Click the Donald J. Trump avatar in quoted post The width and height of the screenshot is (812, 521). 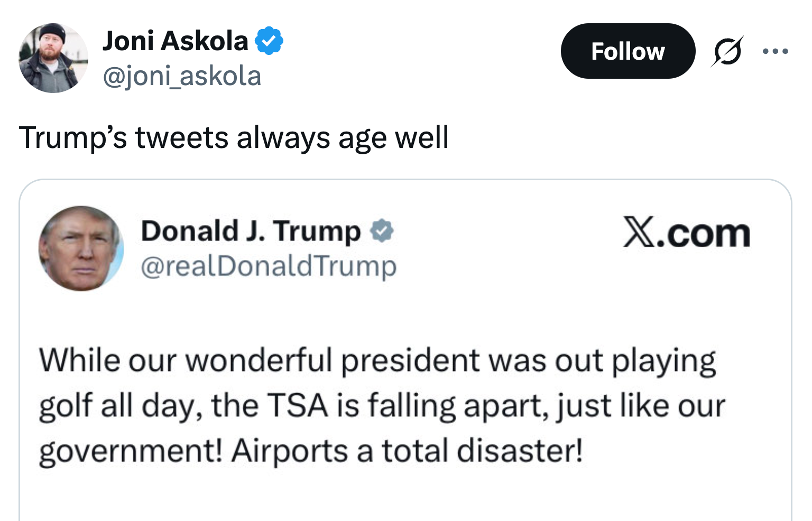coord(81,248)
